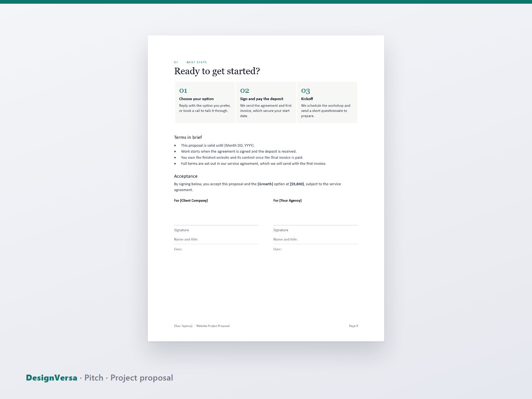Click the "Choose your option" step title
This screenshot has height=399, width=532.
coord(196,99)
